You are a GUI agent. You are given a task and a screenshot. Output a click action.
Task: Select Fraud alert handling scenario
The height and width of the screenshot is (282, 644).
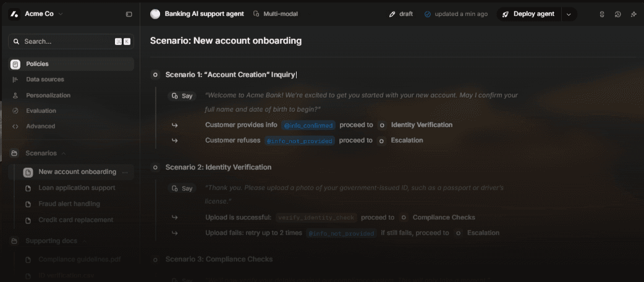69,204
